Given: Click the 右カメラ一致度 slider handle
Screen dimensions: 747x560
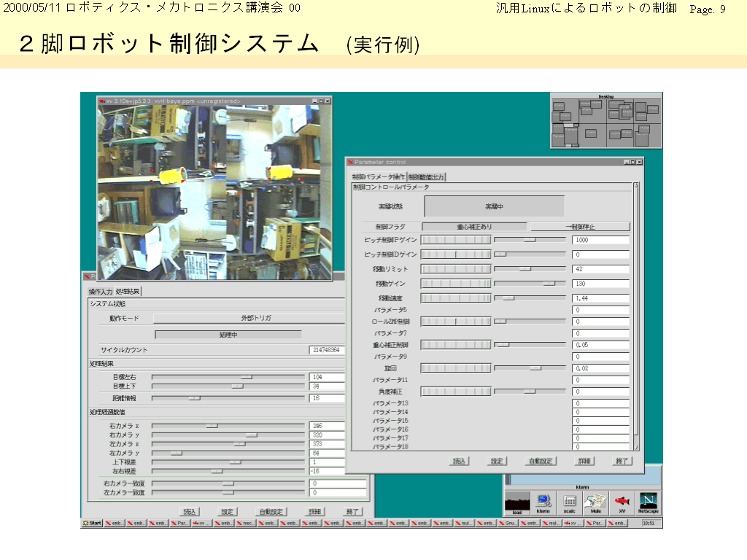Looking at the screenshot, I should (228, 483).
